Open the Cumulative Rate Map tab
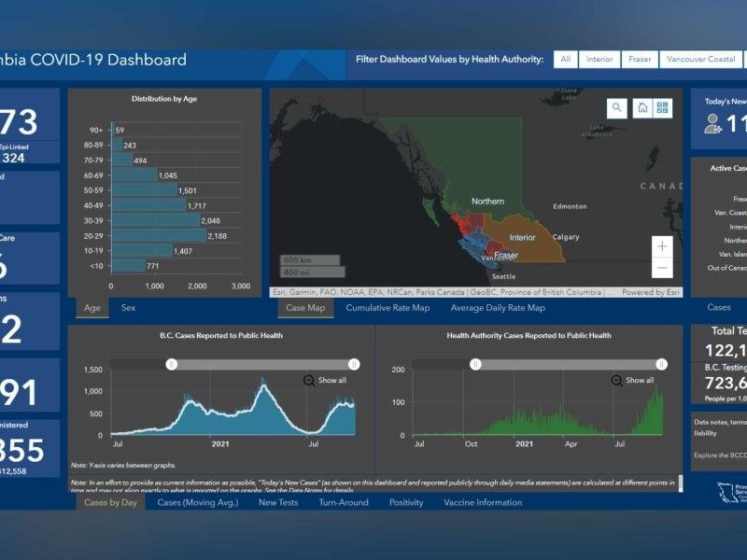This screenshot has width=747, height=560. point(388,308)
